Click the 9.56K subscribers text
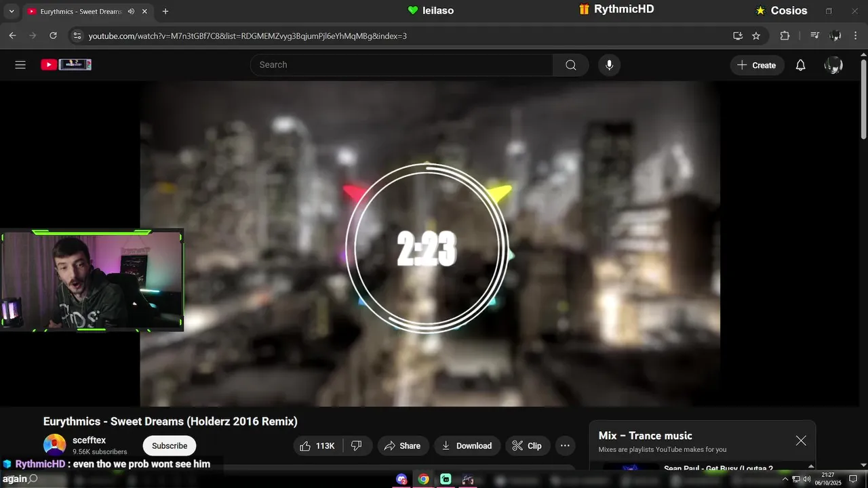Viewport: 868px width, 488px height. coord(100,452)
